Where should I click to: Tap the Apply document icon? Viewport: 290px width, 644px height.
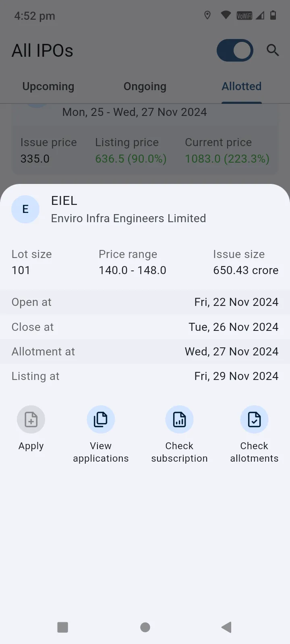[31, 419]
